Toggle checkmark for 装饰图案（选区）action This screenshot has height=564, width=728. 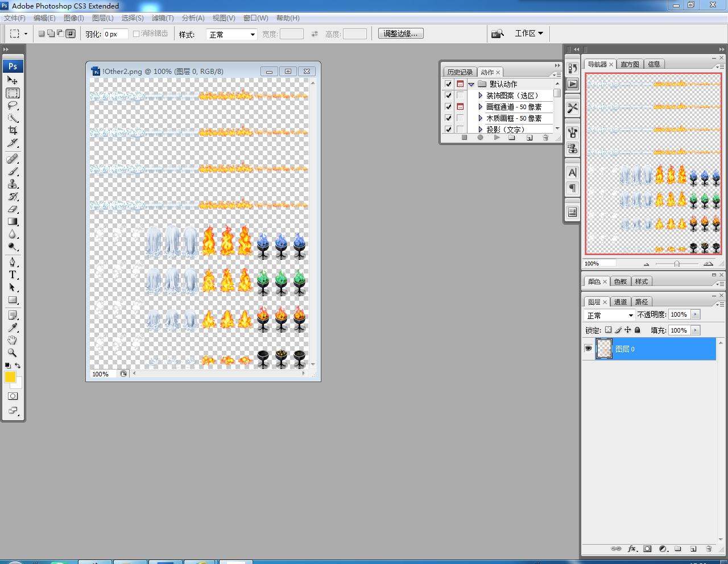tap(448, 96)
